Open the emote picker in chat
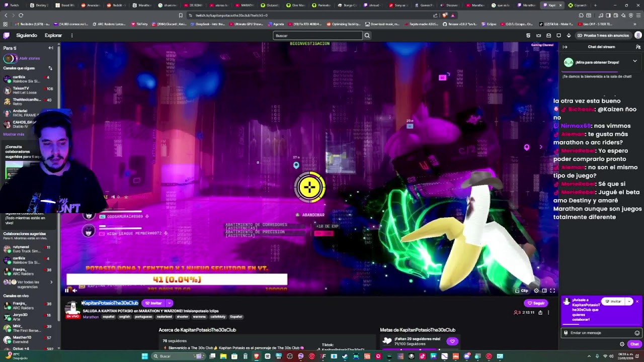 click(637, 333)
